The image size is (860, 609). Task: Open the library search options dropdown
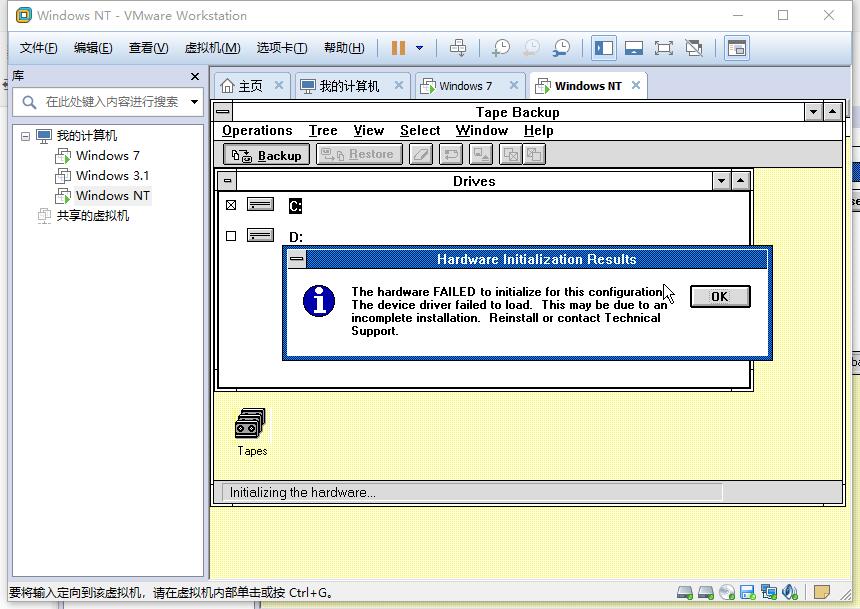(194, 102)
